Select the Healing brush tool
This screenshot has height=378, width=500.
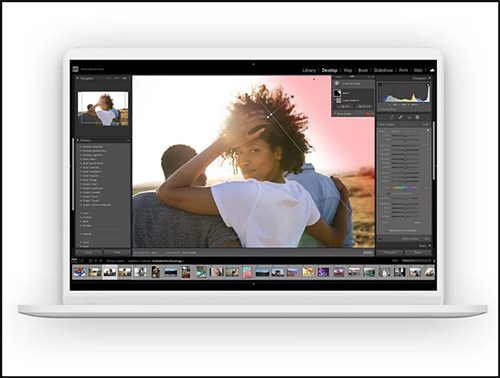400,117
